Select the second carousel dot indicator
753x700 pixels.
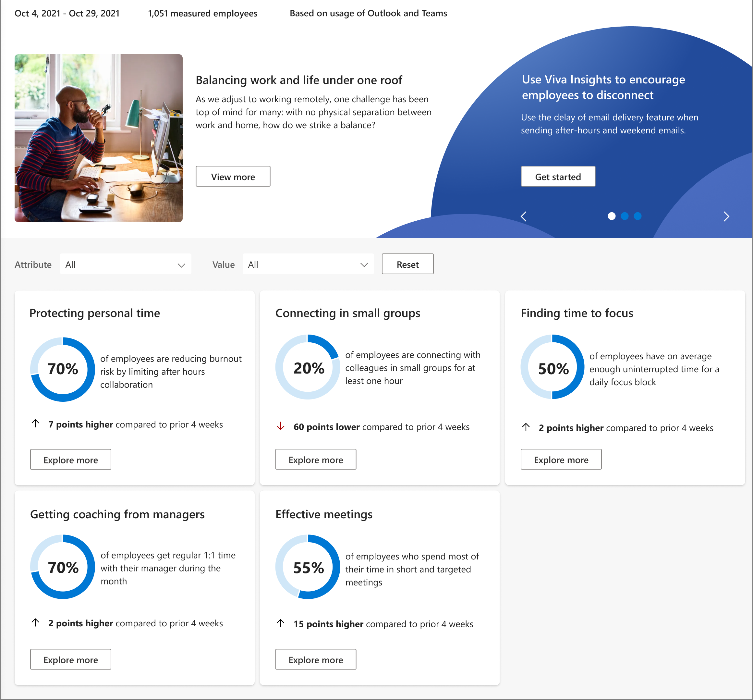[625, 216]
